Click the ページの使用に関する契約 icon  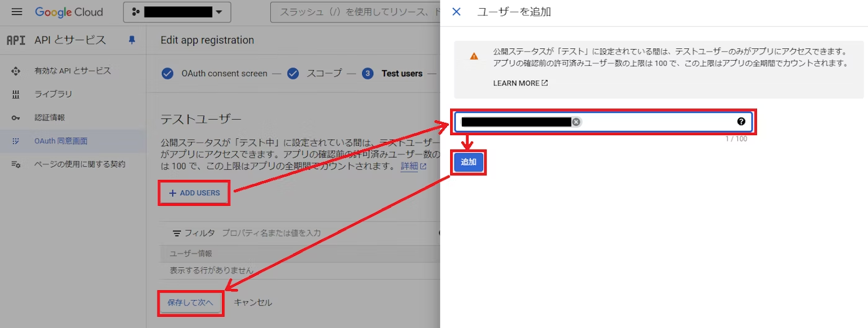16,164
